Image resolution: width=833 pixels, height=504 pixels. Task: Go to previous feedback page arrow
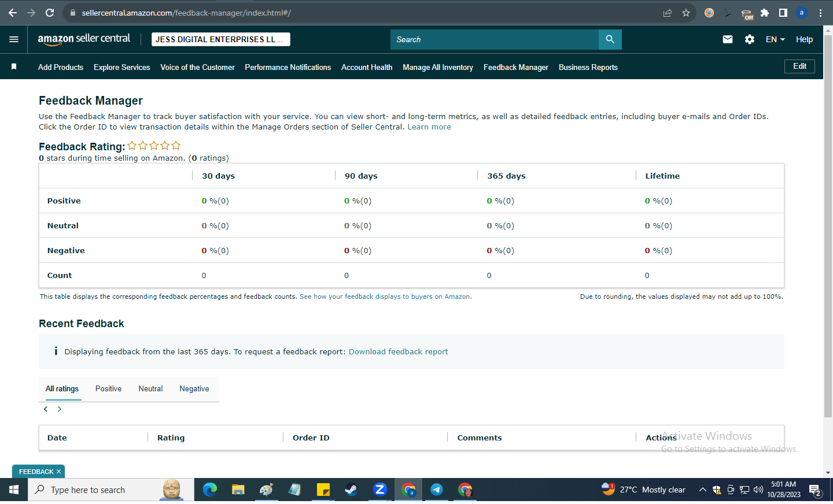tap(46, 409)
